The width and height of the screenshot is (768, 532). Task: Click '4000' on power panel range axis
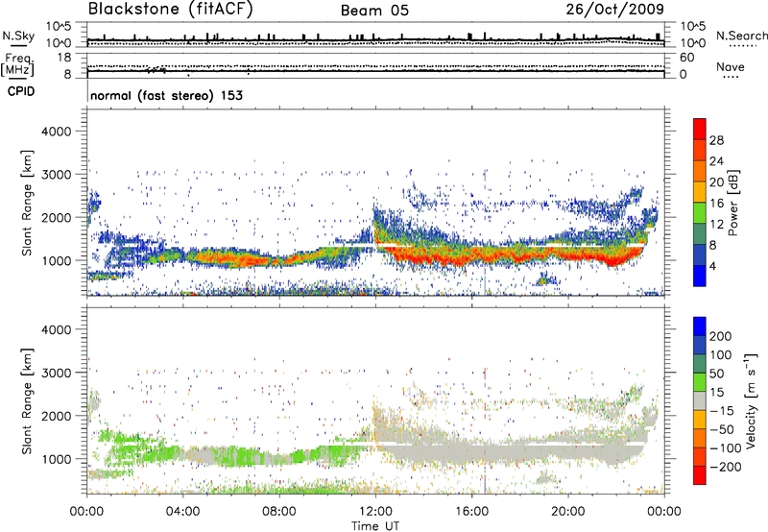(56, 132)
